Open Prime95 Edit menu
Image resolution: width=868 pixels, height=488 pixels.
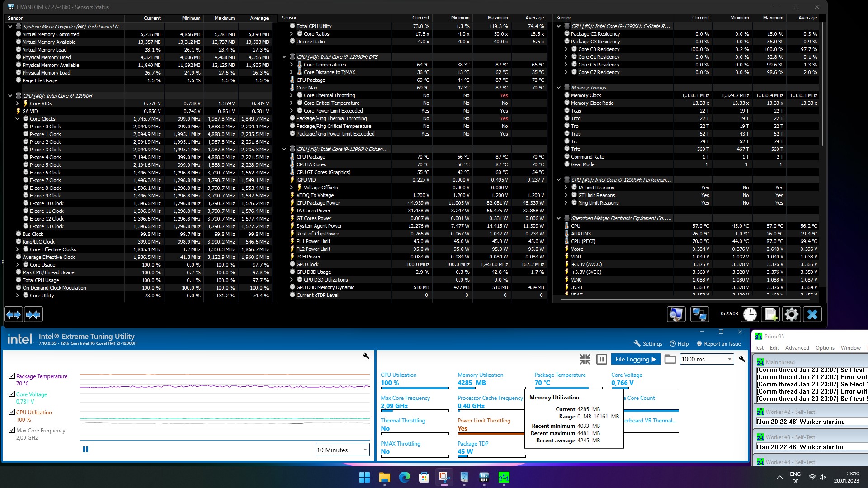pyautogui.click(x=774, y=348)
